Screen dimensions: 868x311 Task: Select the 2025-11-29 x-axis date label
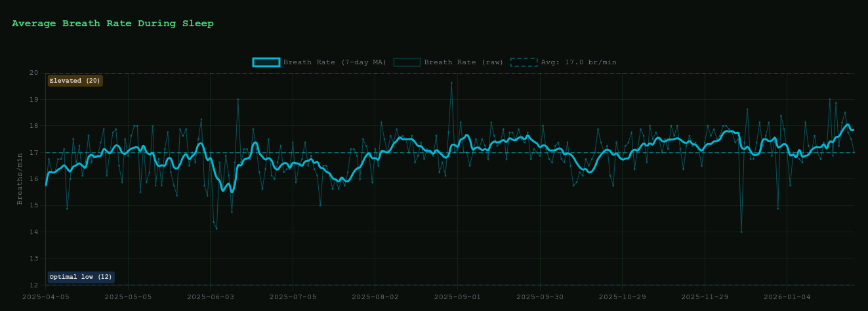704,297
